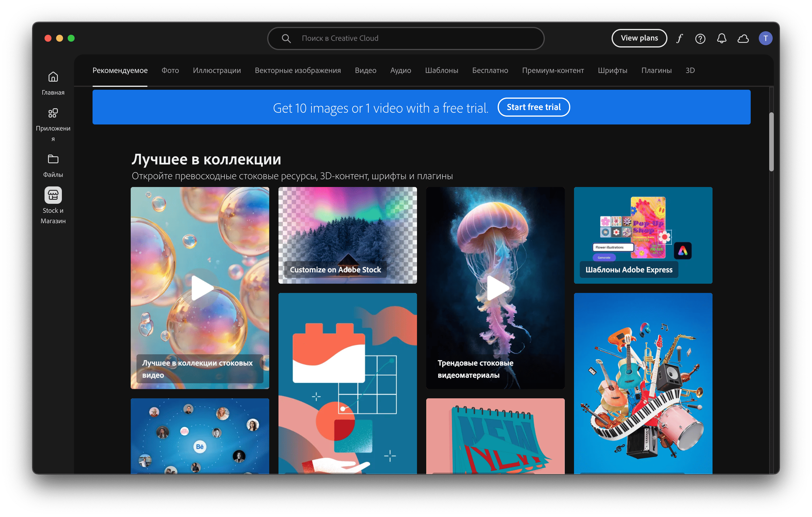Viewport: 812px width, 517px height.
Task: Focus the Поиск в Creative Cloud field
Action: point(406,38)
